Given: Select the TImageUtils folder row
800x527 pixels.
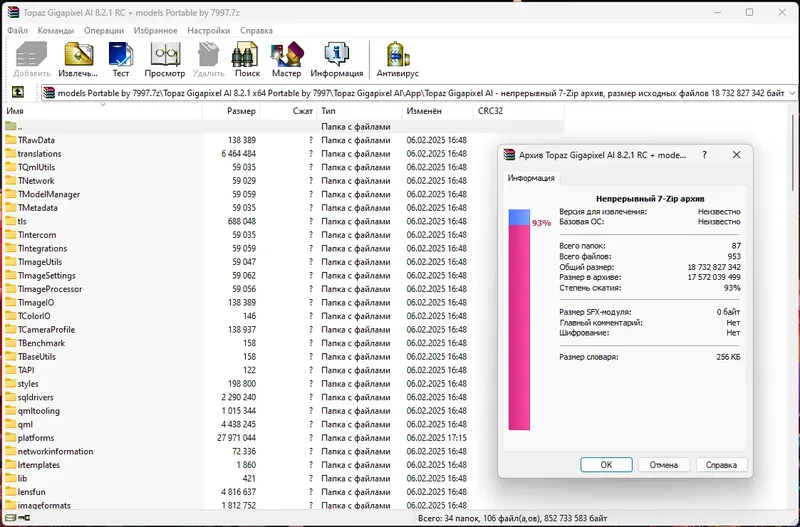Looking at the screenshot, I should pyautogui.click(x=283, y=262).
